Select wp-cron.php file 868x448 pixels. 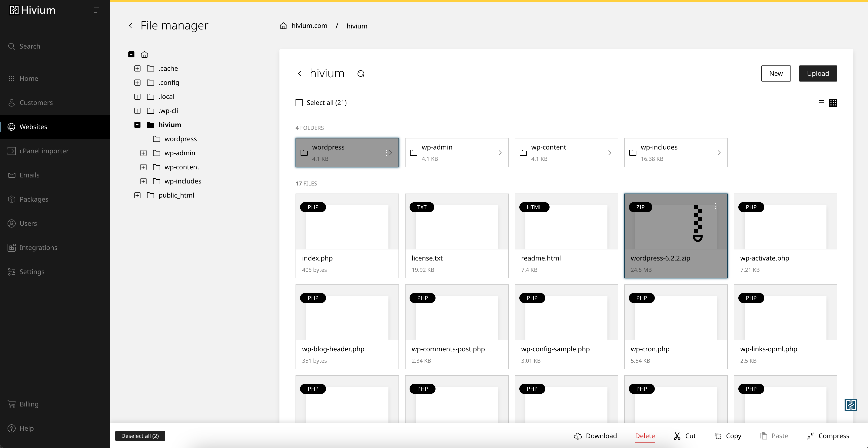pos(676,327)
